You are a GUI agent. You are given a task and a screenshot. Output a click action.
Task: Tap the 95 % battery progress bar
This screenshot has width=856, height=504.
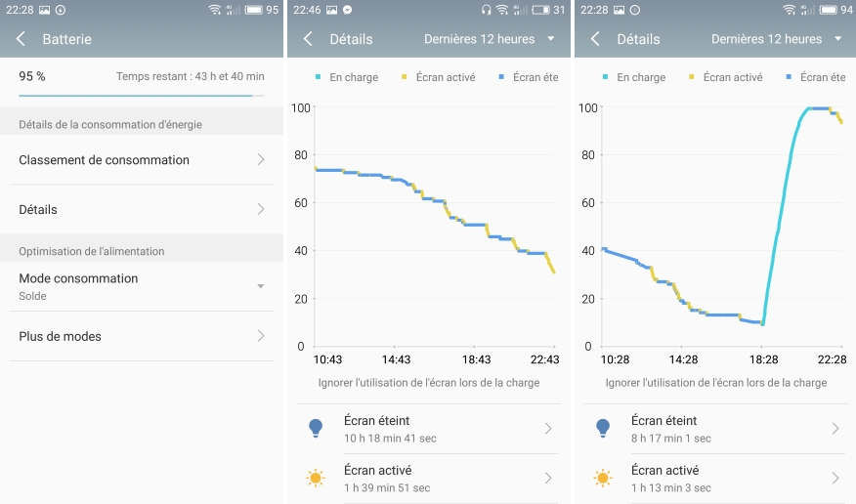click(142, 96)
